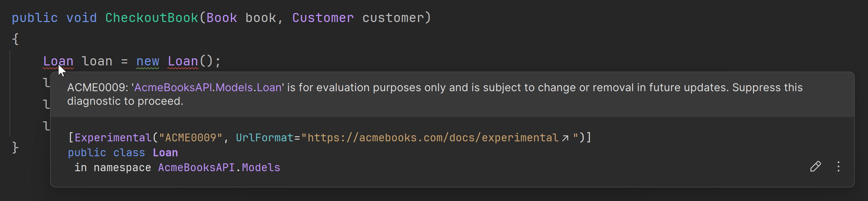Click the external link arrow icon
868x201 pixels.
[565, 138]
